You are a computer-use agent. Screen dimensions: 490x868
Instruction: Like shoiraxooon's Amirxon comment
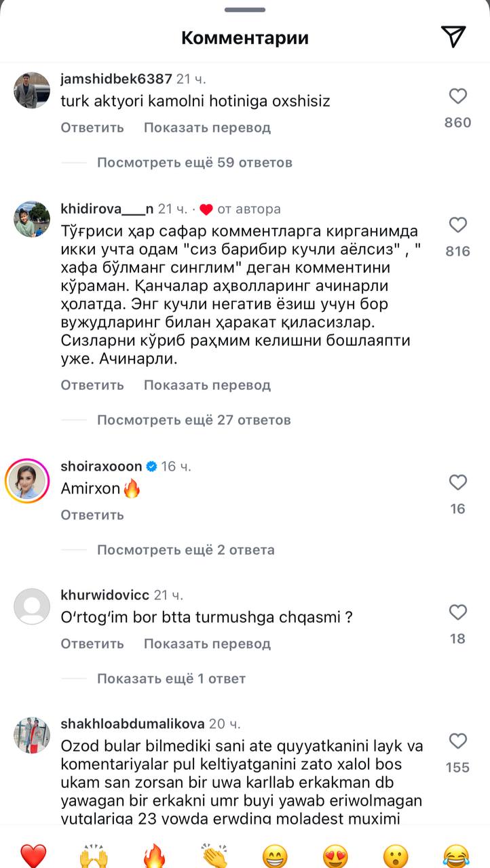(458, 483)
